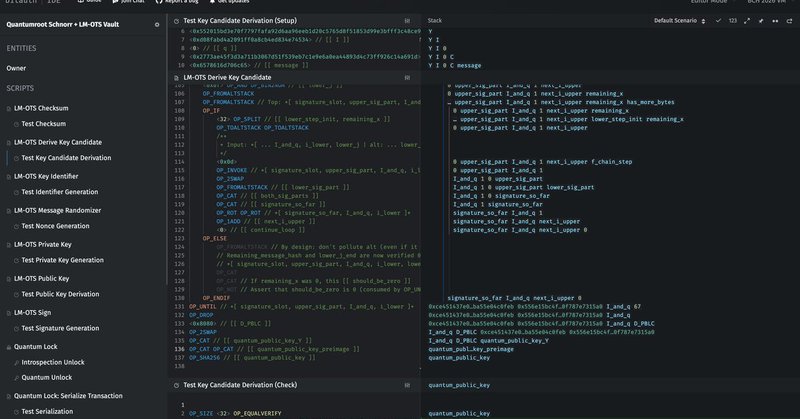Click the Stack panel label

click(x=435, y=20)
